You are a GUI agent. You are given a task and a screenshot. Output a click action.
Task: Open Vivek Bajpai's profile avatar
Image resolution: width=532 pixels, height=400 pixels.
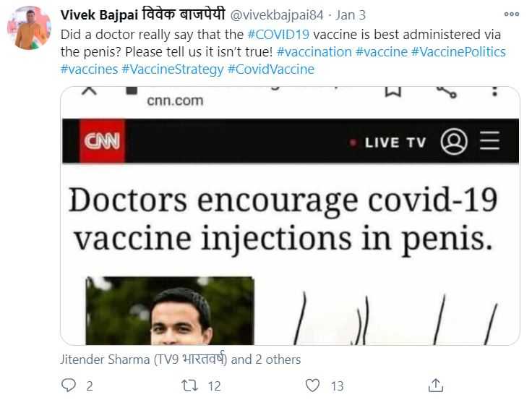click(29, 28)
